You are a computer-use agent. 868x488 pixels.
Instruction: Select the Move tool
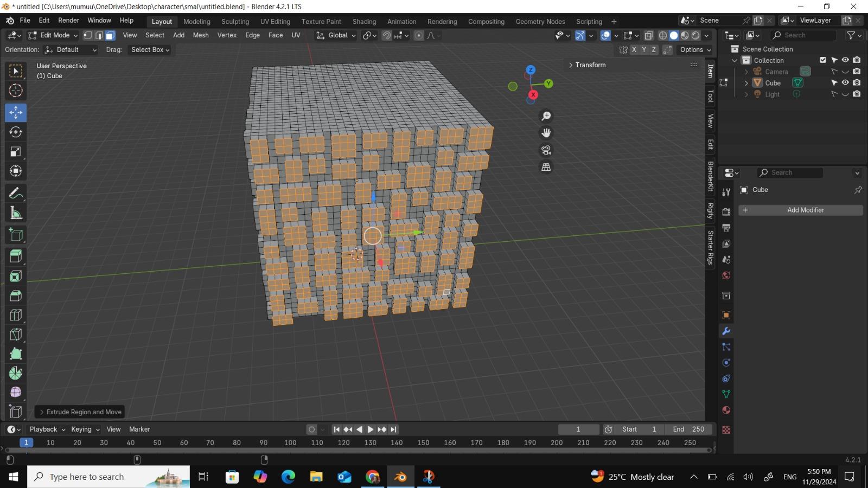(16, 112)
